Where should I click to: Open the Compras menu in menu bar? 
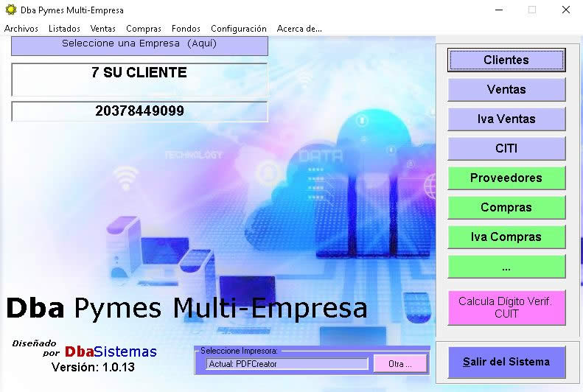(x=144, y=29)
